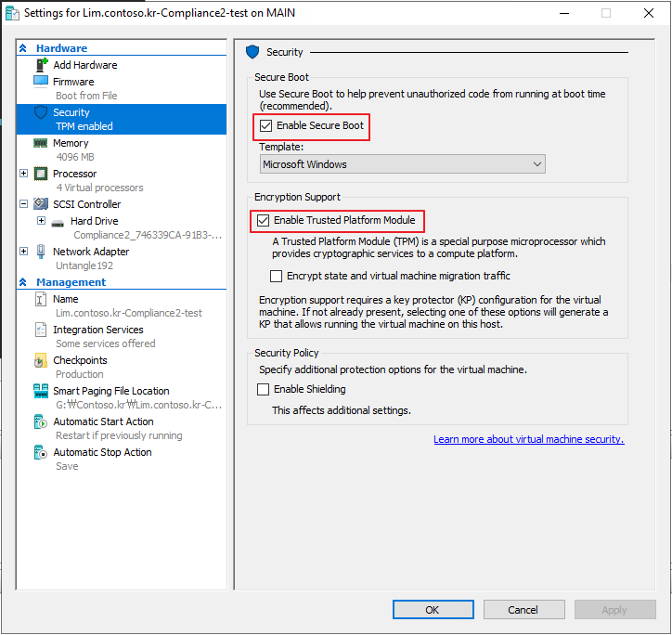Select Add Hardware in the sidebar
This screenshot has height=635, width=672.
pos(84,65)
